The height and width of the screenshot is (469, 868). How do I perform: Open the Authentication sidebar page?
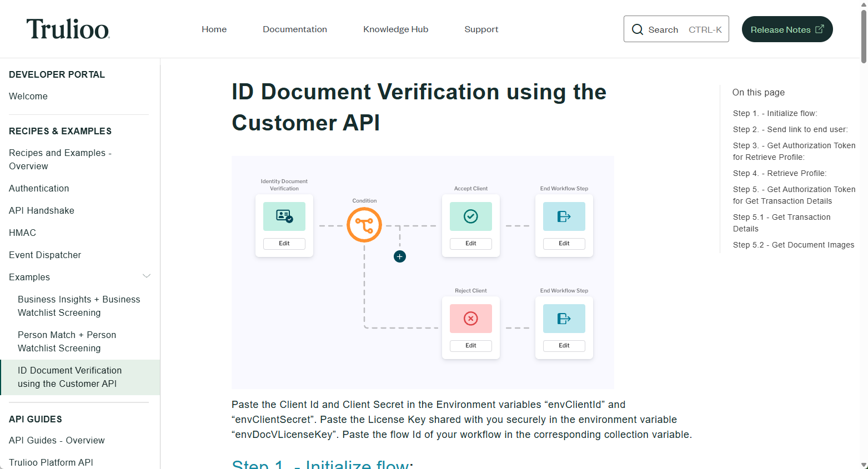click(39, 189)
